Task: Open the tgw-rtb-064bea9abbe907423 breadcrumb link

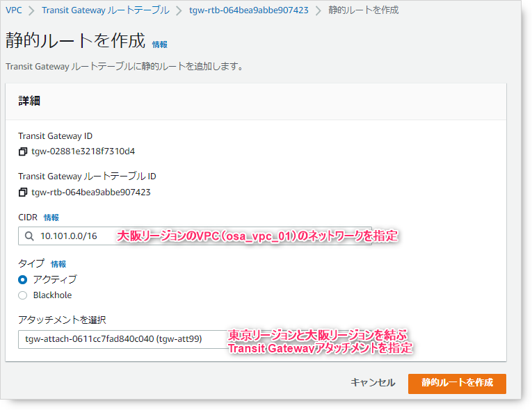Action: pos(249,10)
